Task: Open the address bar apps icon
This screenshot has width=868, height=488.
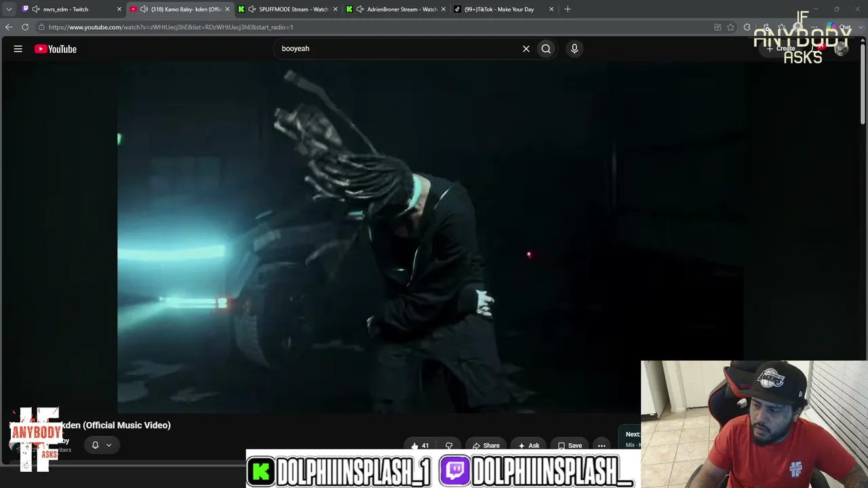Action: pyautogui.click(x=717, y=27)
